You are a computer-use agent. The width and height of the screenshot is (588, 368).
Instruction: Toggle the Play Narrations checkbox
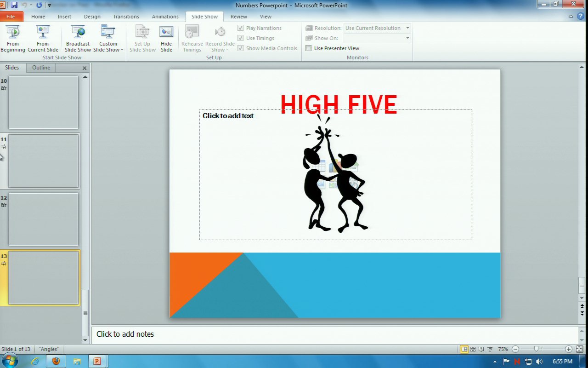point(241,28)
